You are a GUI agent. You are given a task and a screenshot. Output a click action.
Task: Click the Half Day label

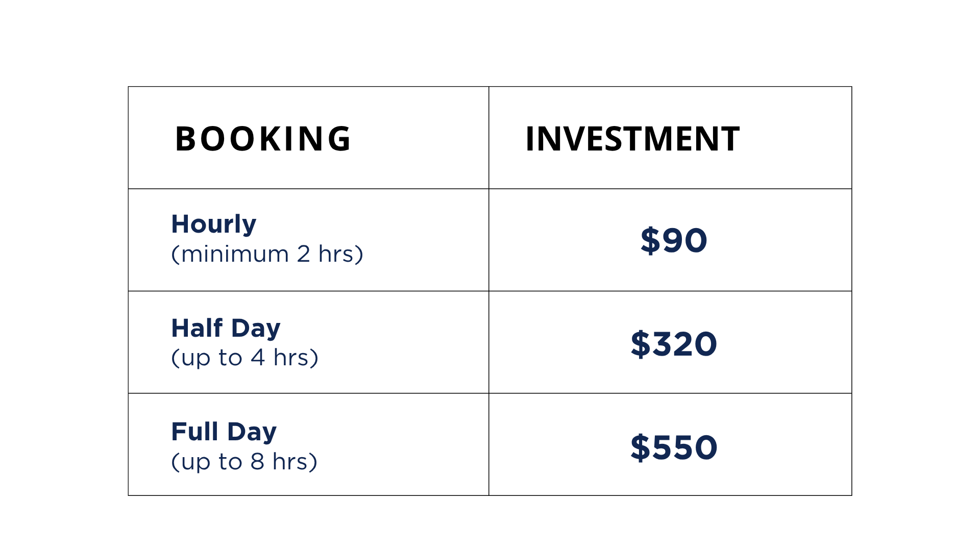pyautogui.click(x=226, y=328)
